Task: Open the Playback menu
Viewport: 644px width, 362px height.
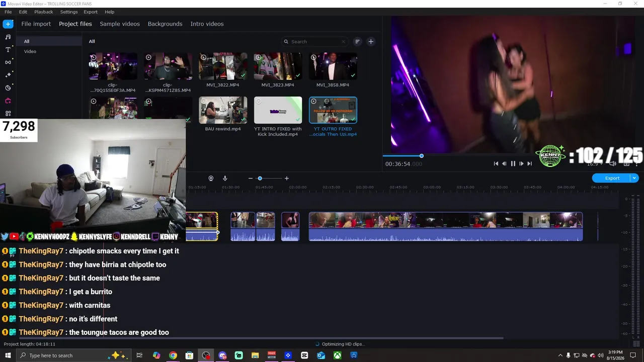Action: click(x=44, y=12)
